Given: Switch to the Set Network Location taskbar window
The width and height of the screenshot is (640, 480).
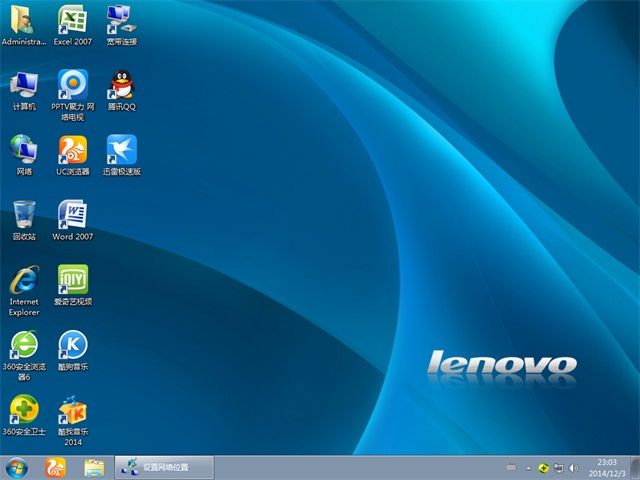Looking at the screenshot, I should [x=165, y=467].
